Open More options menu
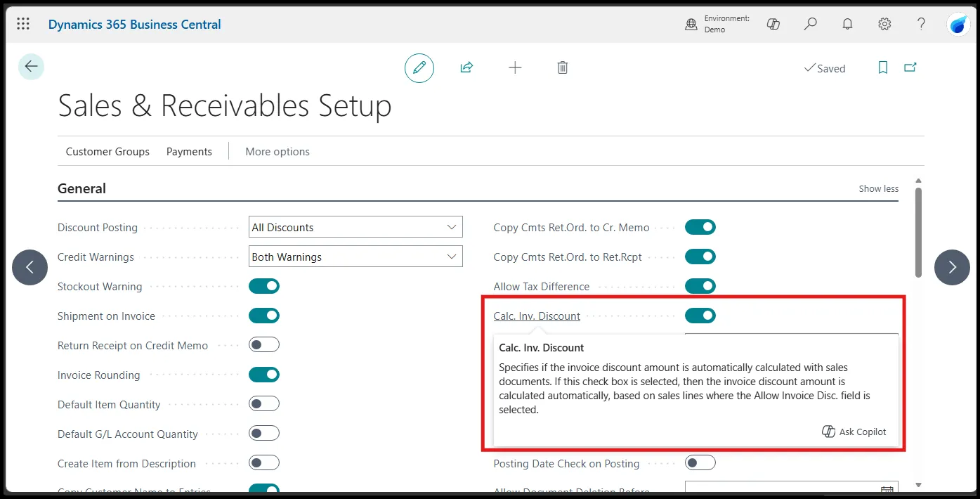Image resolution: width=980 pixels, height=499 pixels. (277, 151)
